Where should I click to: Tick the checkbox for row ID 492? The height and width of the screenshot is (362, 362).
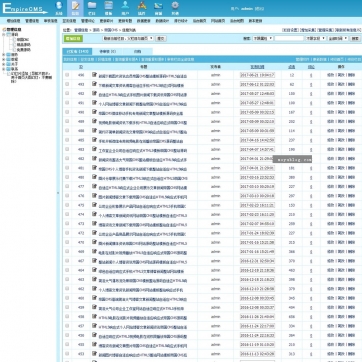(x=67, y=94)
